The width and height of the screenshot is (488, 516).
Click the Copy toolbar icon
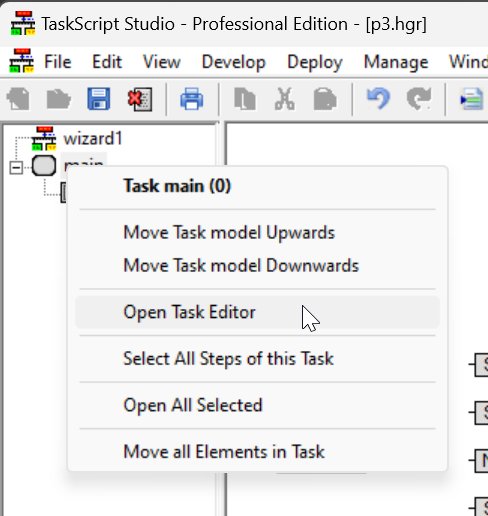pos(245,99)
